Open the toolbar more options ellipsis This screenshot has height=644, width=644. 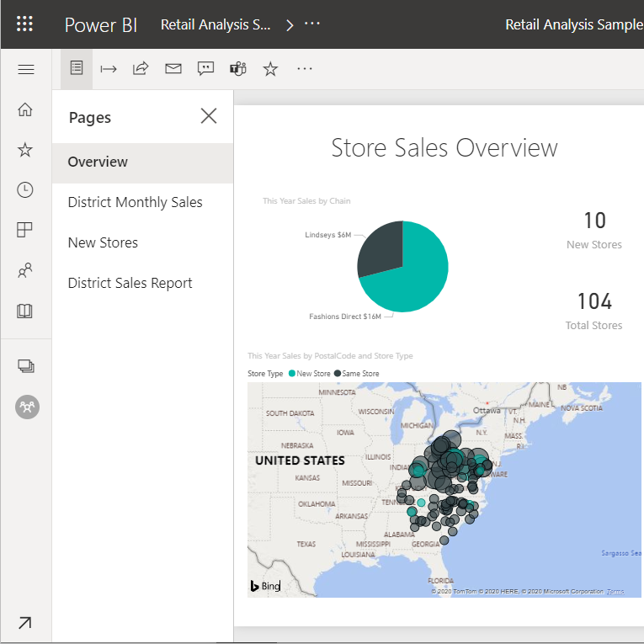point(305,68)
